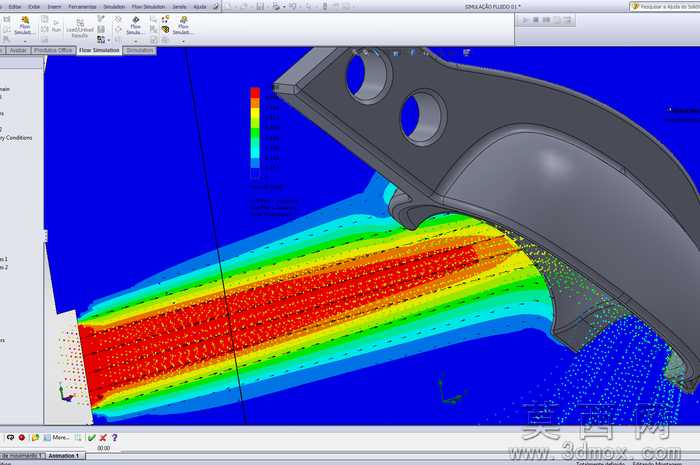Image resolution: width=700 pixels, height=465 pixels.
Task: Open the Janela menu
Action: [179, 7]
